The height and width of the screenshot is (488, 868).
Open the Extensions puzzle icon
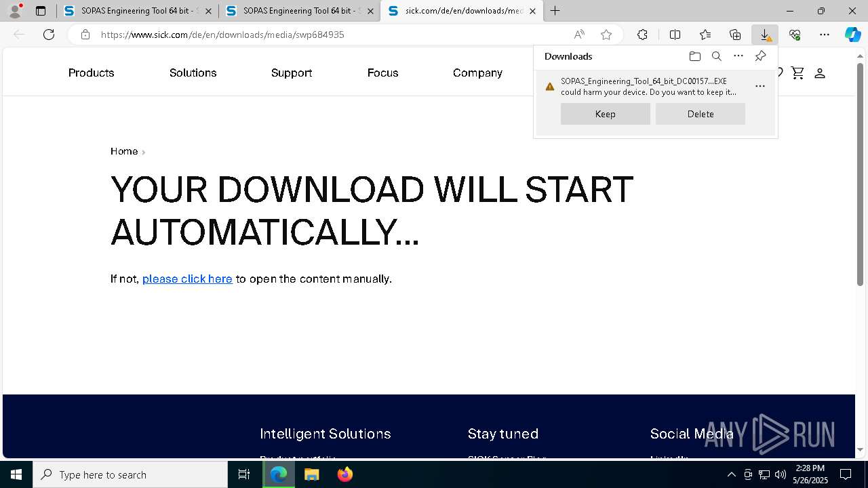point(642,35)
